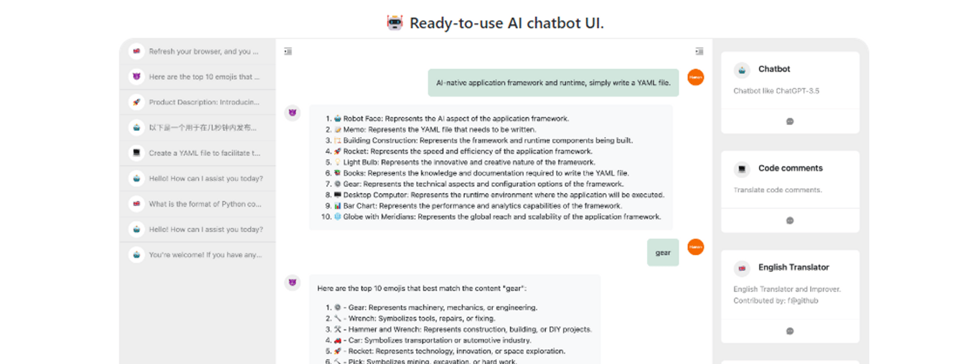Open 'Here are the top 10 emojis' conversation

click(x=197, y=77)
